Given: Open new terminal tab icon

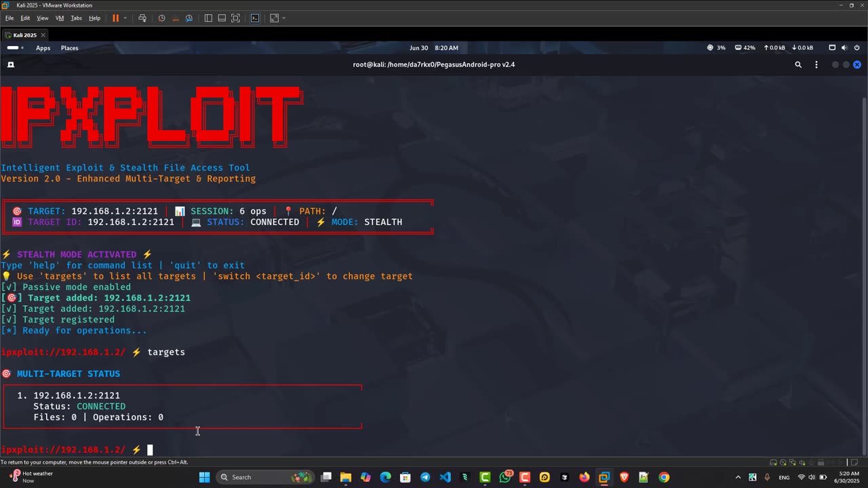Looking at the screenshot, I should click(x=11, y=64).
